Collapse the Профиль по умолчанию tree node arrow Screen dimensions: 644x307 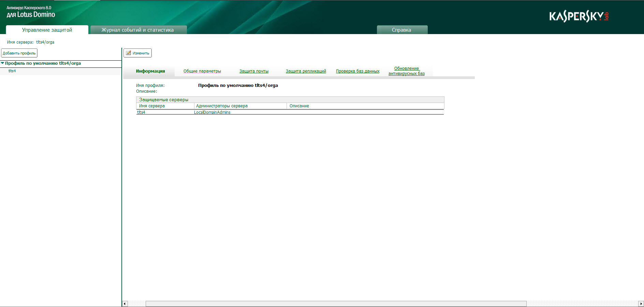click(3, 63)
